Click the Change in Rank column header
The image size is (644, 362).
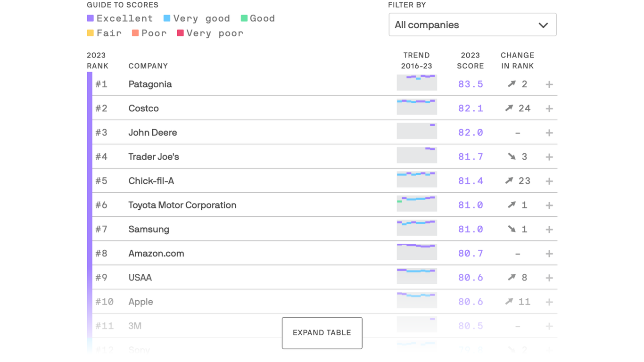coord(517,61)
